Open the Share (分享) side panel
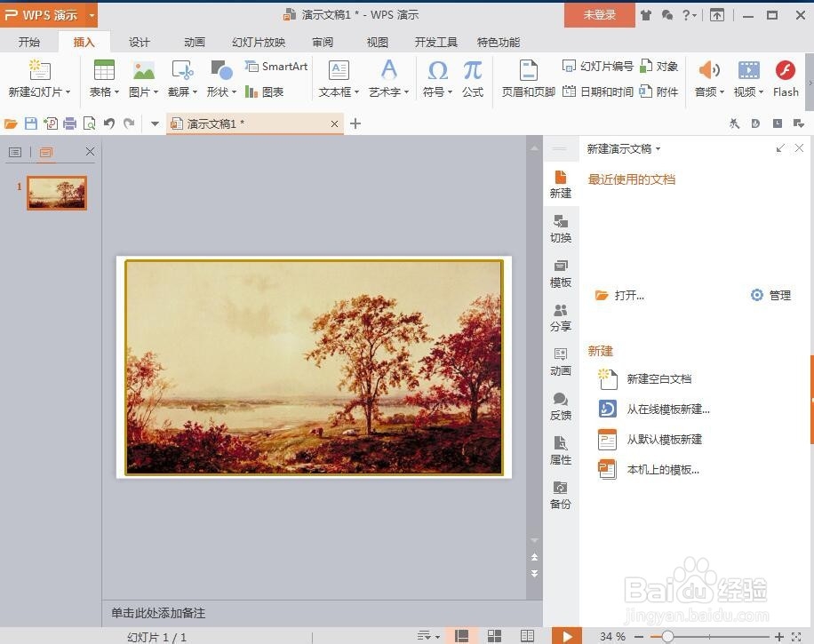This screenshot has width=814, height=644. coord(561,318)
